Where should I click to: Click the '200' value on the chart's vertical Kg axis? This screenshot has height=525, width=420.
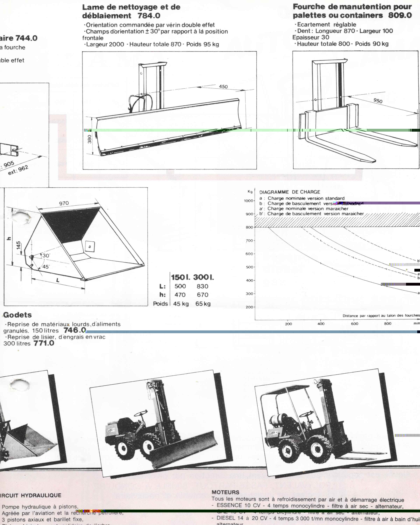[249, 307]
